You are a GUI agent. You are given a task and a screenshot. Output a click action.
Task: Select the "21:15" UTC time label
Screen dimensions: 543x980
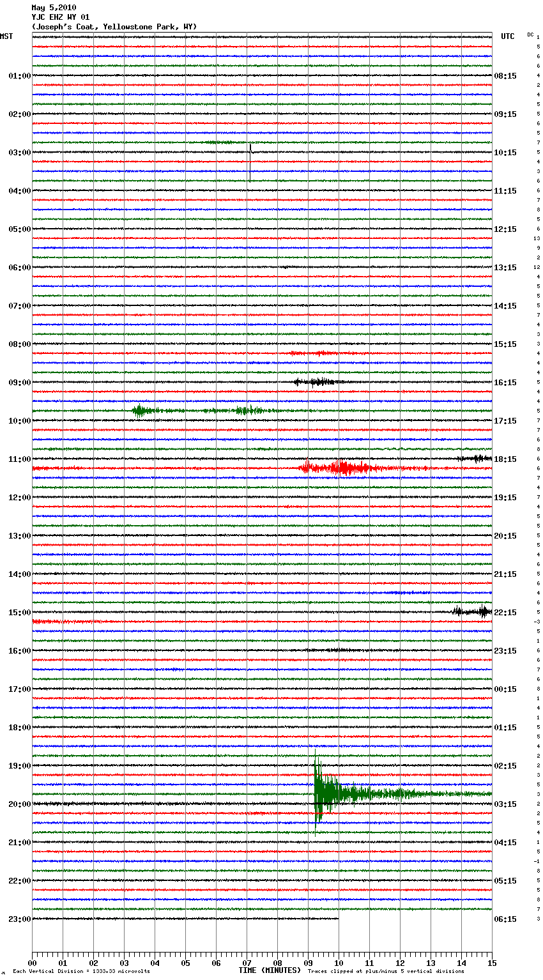[505, 574]
